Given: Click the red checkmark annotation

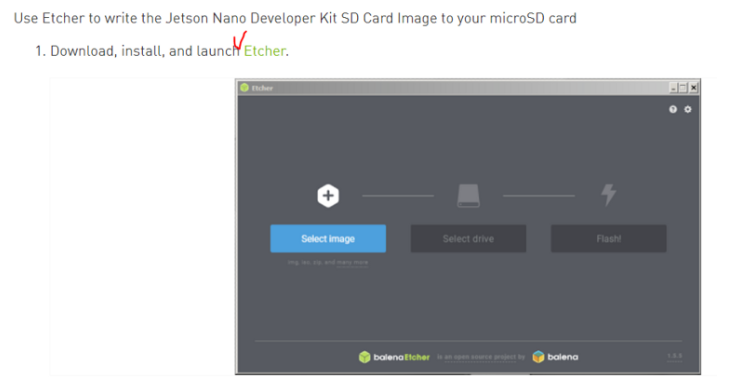Looking at the screenshot, I should click(x=239, y=41).
